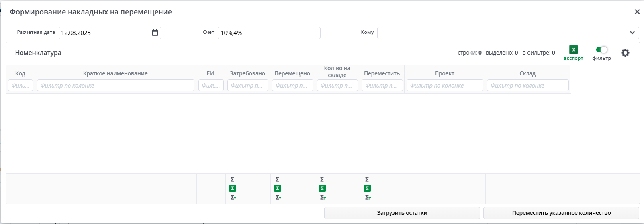Click the green sum icon under Переместить
This screenshot has height=224, width=644.
(367, 188)
